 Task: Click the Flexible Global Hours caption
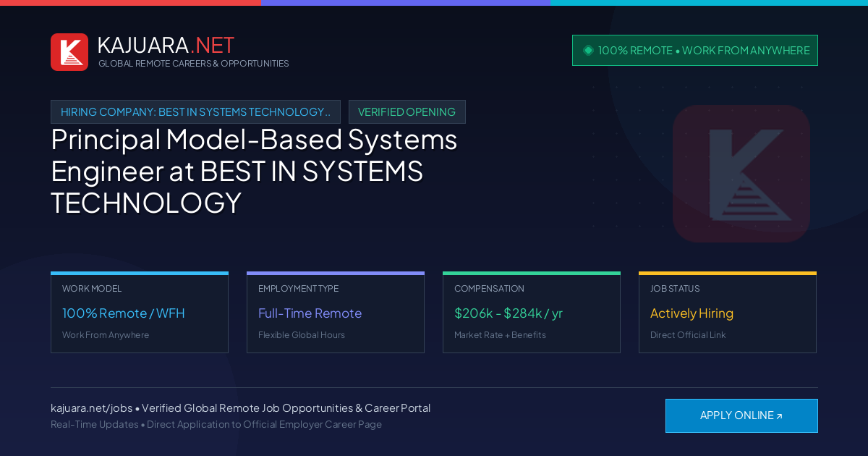coord(302,335)
